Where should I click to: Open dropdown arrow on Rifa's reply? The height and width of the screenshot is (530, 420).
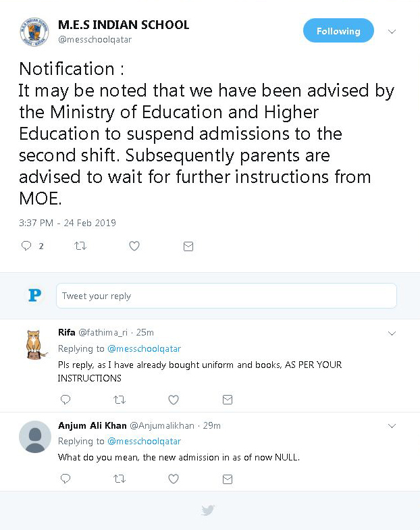[392, 333]
